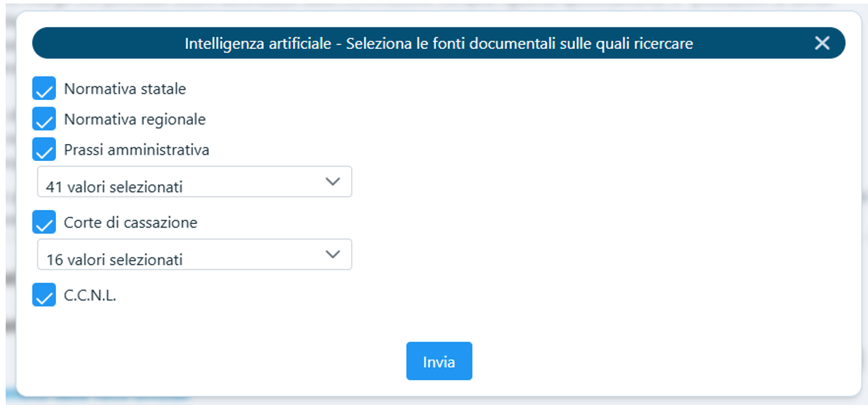Click the chevron arrow under Corte di cassazione
Screen dimensions: 868x405
point(332,254)
